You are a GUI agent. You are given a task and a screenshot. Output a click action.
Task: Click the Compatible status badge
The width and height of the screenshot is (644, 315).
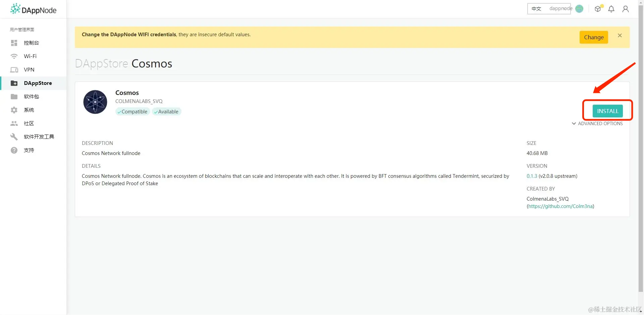[132, 112]
